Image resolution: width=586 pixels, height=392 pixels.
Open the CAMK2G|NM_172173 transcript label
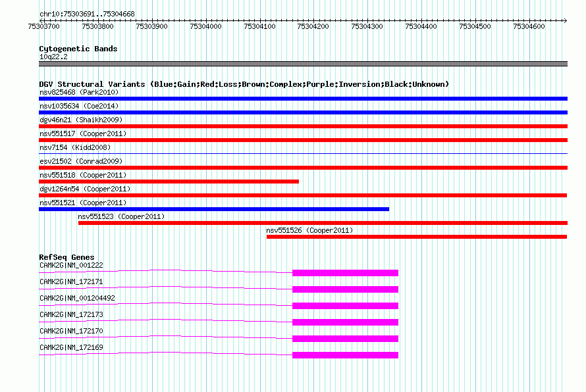(x=71, y=315)
